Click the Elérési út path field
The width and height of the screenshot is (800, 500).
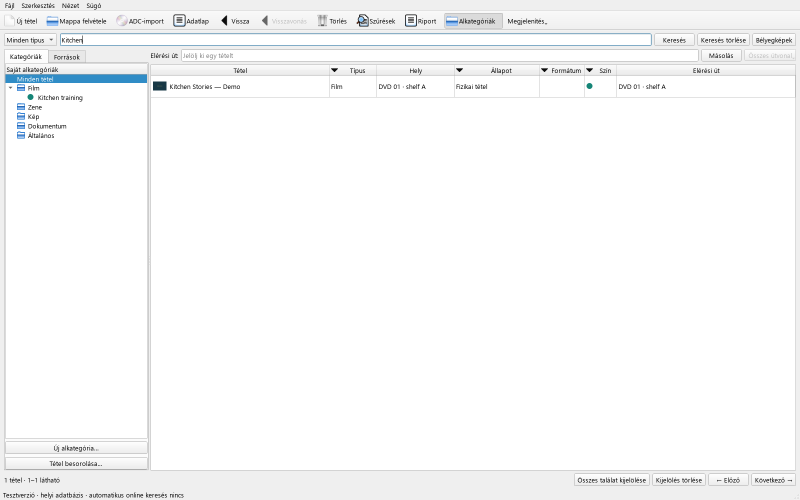(x=440, y=56)
